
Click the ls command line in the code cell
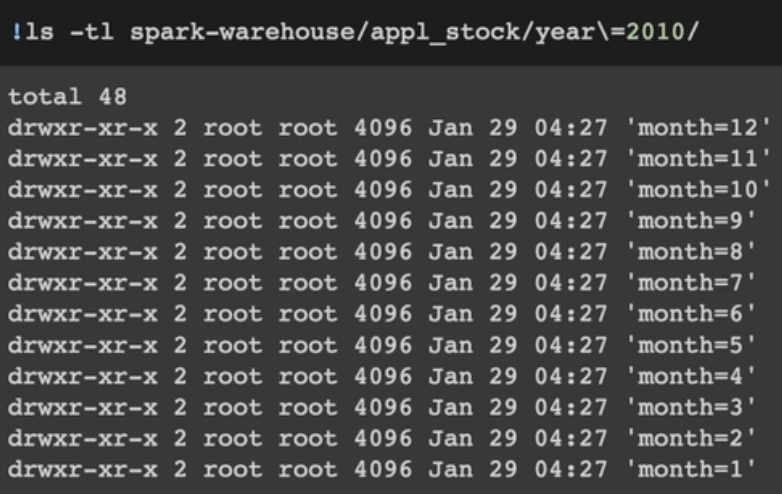(x=355, y=32)
